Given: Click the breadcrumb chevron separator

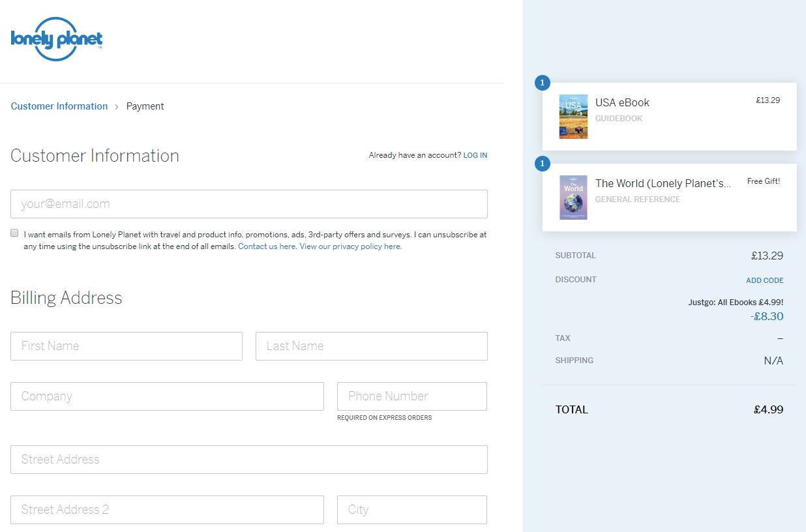Looking at the screenshot, I should pos(117,107).
